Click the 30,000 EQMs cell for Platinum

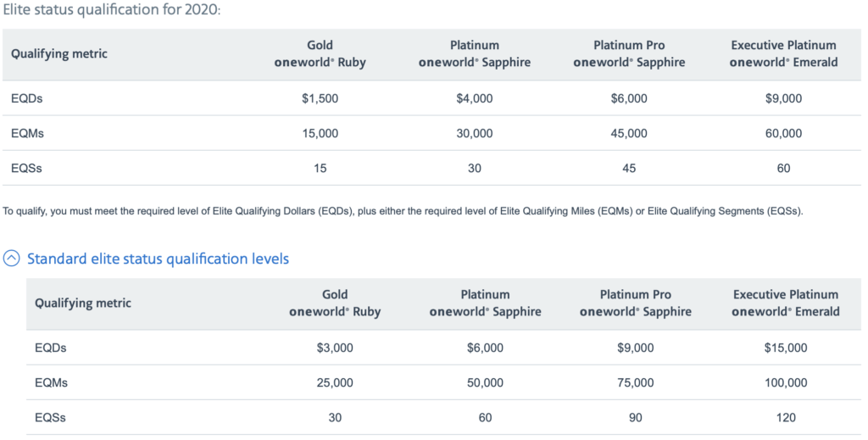(x=475, y=133)
